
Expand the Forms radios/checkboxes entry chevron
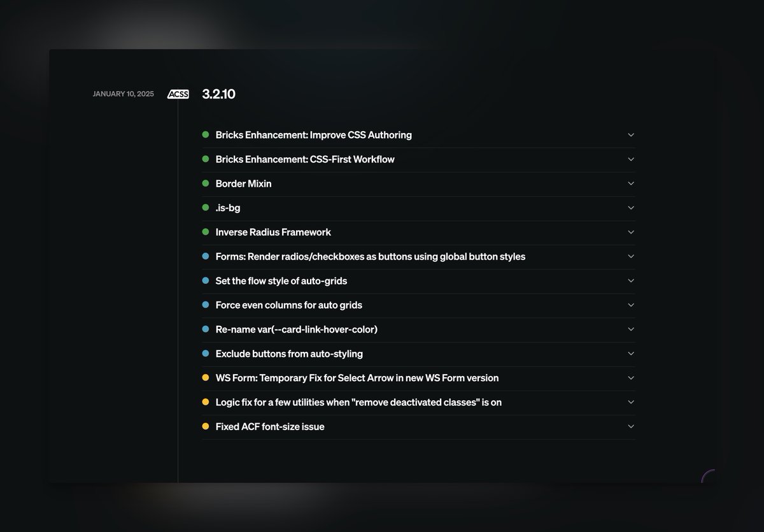pos(631,256)
